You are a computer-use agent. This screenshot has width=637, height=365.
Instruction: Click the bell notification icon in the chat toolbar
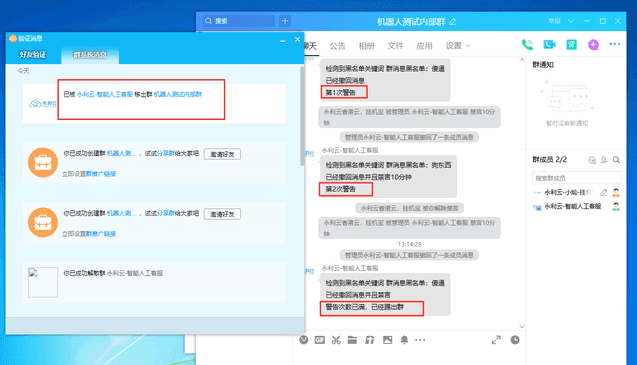(x=404, y=340)
